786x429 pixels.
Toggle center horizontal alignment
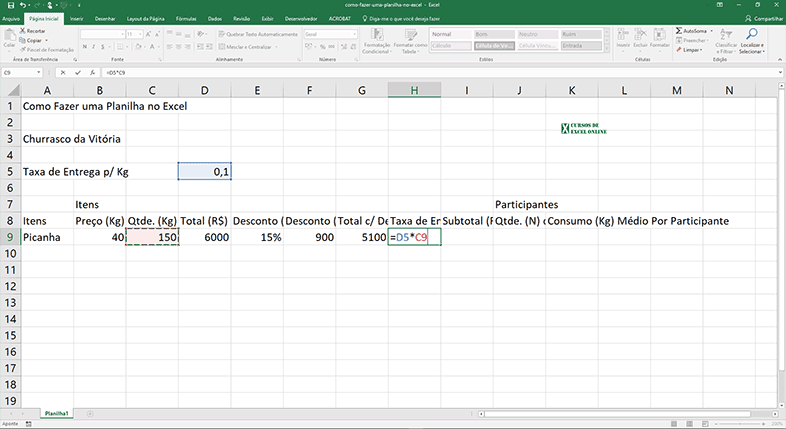(x=178, y=47)
